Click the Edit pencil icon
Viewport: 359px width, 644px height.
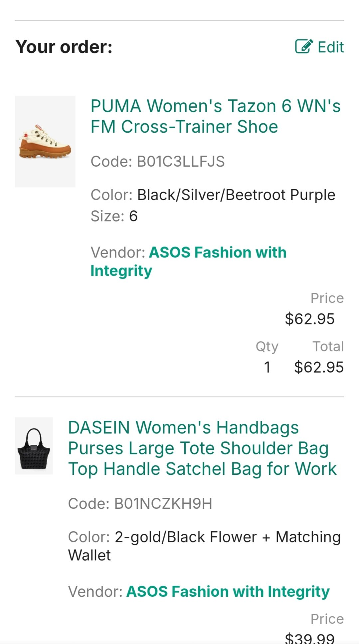[304, 47]
